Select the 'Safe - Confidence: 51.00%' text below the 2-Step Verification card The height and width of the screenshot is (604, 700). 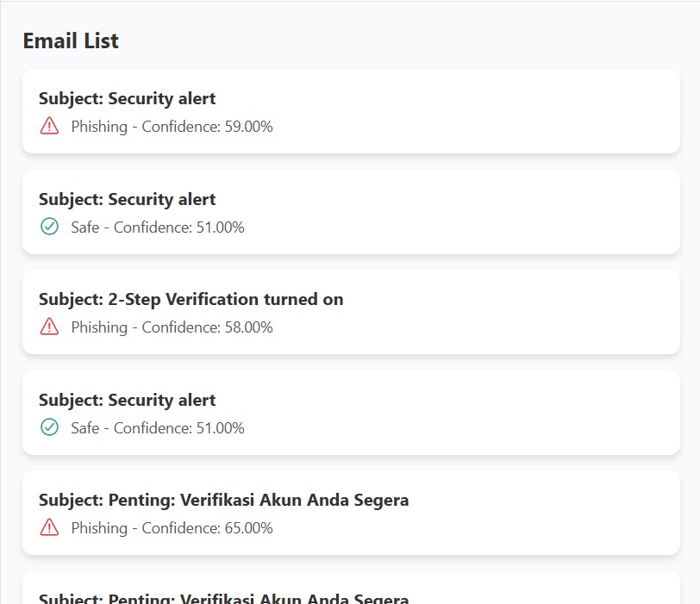[158, 428]
